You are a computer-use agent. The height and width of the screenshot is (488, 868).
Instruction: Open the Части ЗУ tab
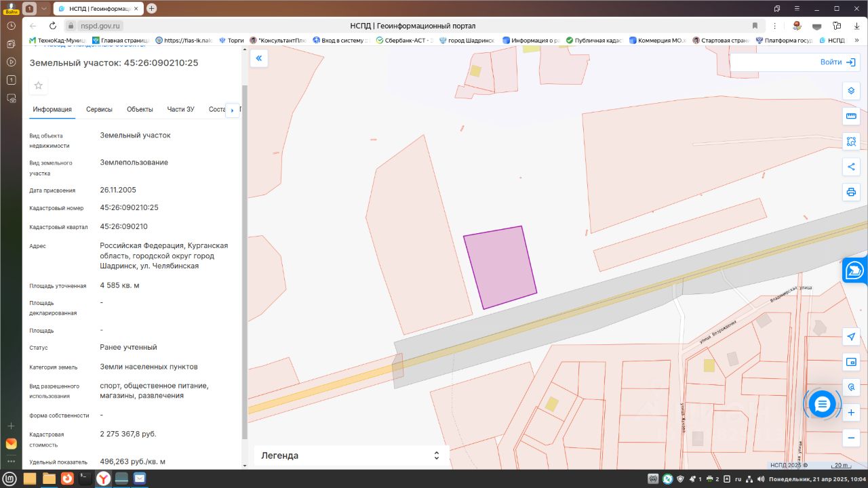tap(181, 109)
